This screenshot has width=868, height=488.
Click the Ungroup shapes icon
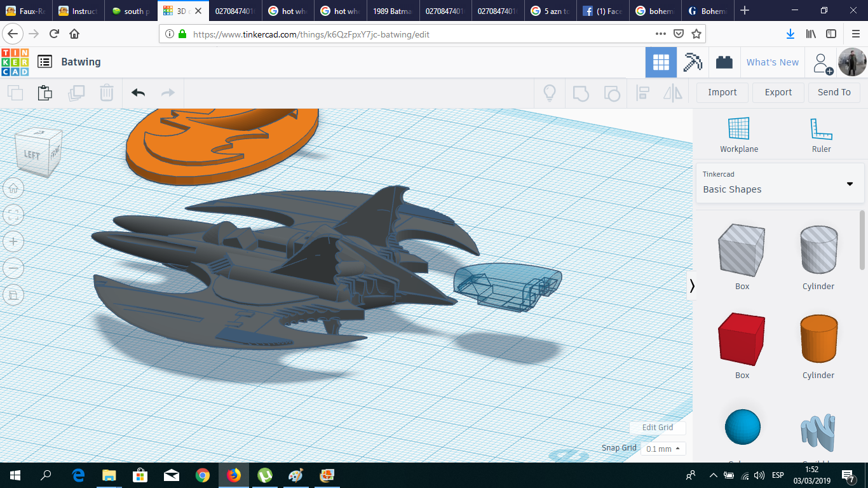611,93
